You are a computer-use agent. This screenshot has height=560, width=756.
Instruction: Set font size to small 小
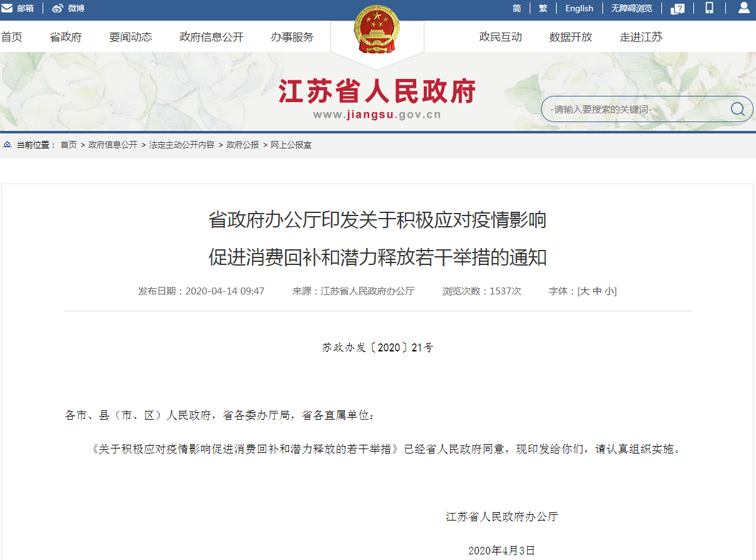click(x=609, y=291)
